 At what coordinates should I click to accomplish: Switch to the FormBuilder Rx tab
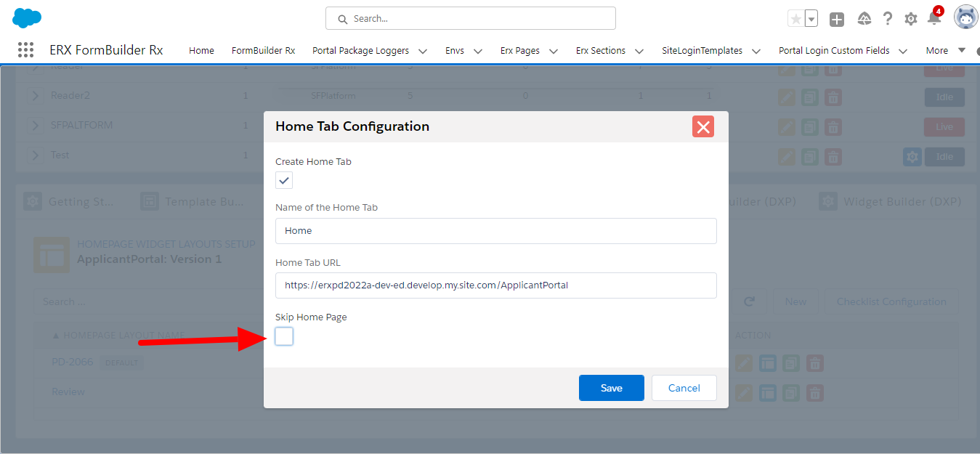(263, 51)
